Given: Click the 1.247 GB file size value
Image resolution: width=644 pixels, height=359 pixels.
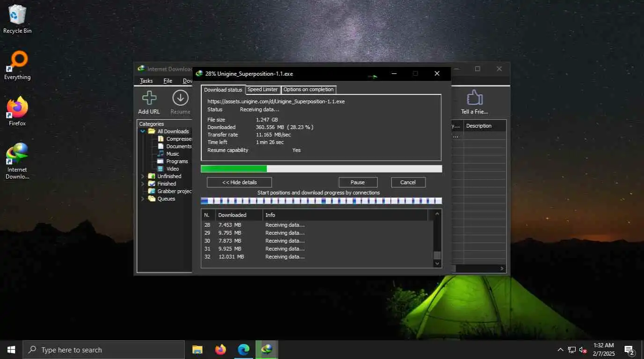Looking at the screenshot, I should point(267,120).
